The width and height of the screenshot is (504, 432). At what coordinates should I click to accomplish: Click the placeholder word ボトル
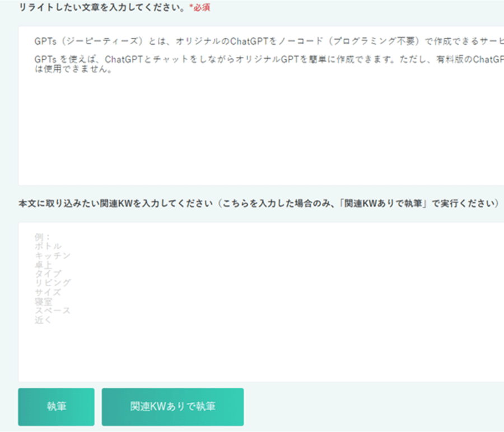click(x=48, y=246)
